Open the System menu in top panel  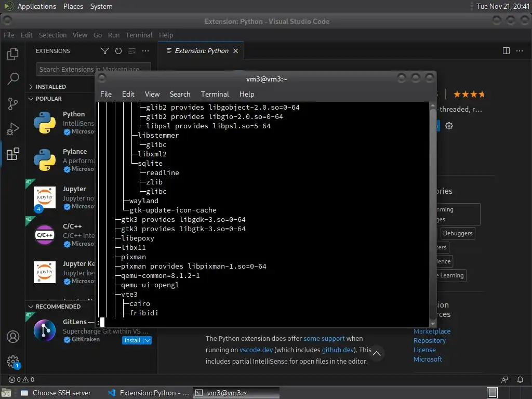pos(101,6)
